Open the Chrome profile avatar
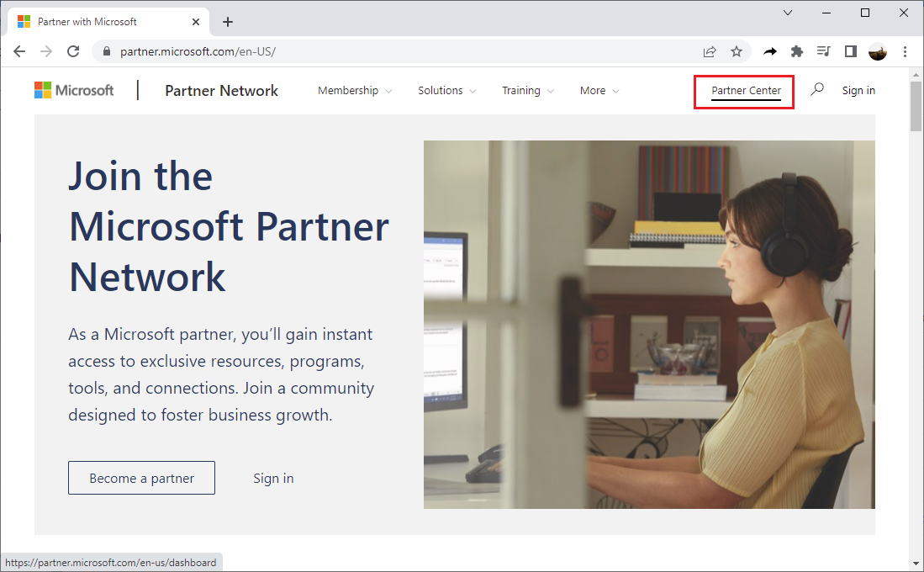Screen dimensions: 924x572 click(x=878, y=52)
